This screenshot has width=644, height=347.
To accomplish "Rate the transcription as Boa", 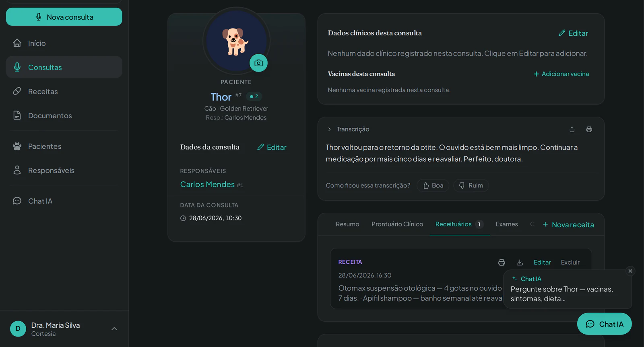I will click(433, 185).
